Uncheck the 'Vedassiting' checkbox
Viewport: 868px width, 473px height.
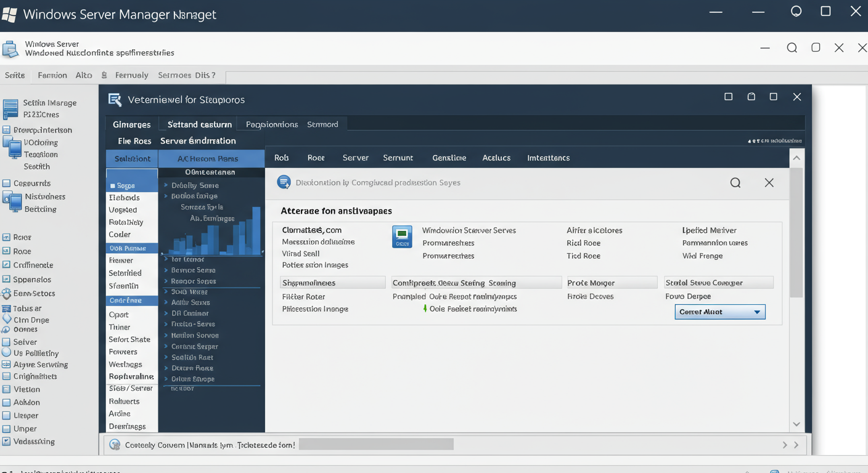(7, 442)
